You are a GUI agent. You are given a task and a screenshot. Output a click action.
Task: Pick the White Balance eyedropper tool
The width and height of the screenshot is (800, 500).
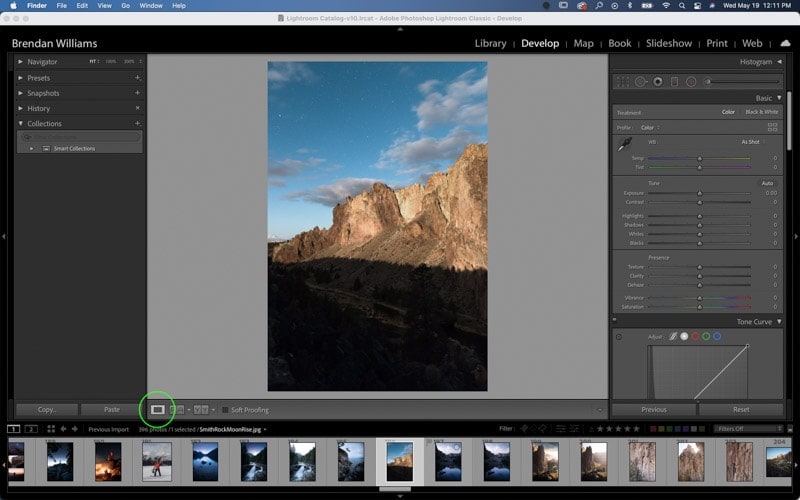pos(625,144)
